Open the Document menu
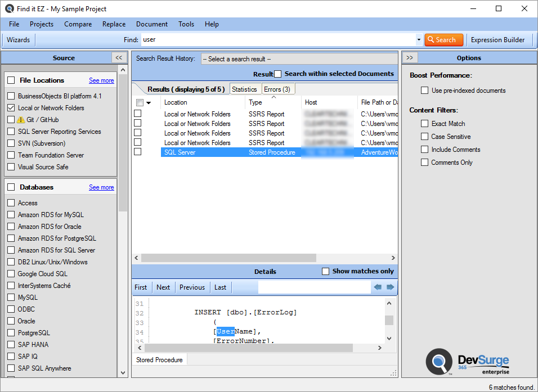 pyautogui.click(x=152, y=24)
